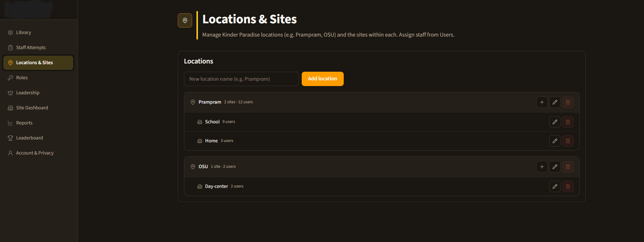This screenshot has width=644, height=242.
Task: Click the building icon next to Day-center
Action: pos(200,186)
